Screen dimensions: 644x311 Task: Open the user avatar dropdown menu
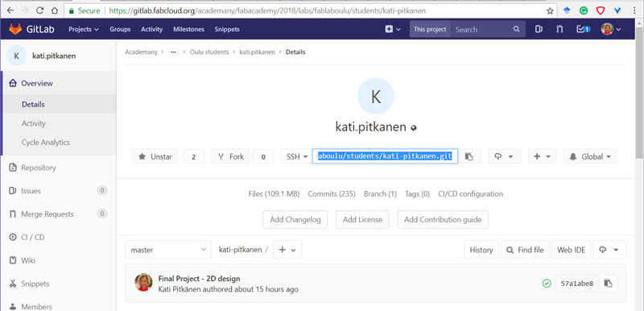tap(611, 29)
